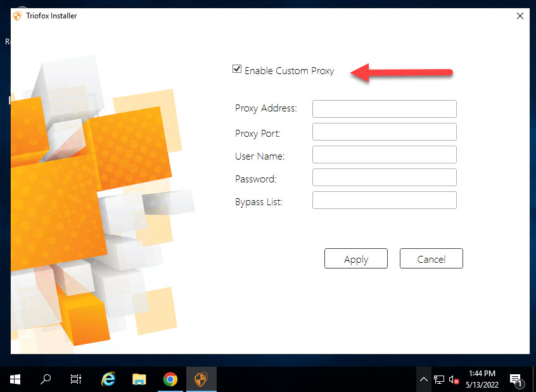Click the Triofox logo in title bar
Image resolution: width=536 pixels, height=392 pixels.
click(18, 16)
